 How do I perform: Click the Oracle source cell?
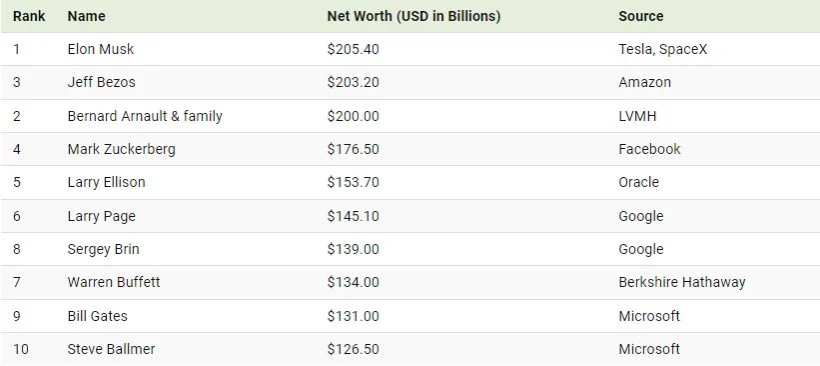[639, 182]
